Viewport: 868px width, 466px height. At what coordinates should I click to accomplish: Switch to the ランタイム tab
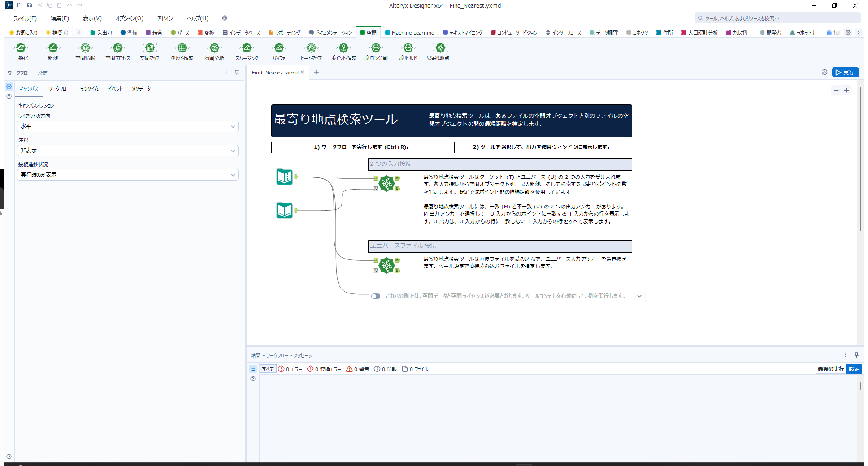tap(89, 89)
